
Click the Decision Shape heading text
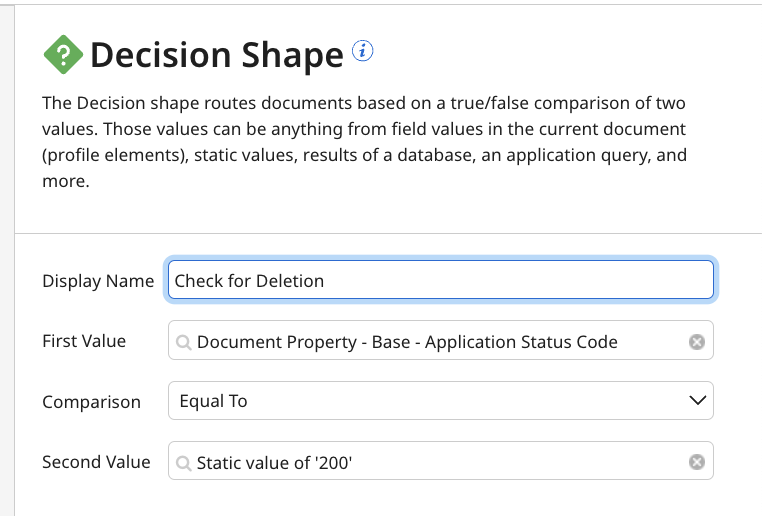(x=217, y=56)
